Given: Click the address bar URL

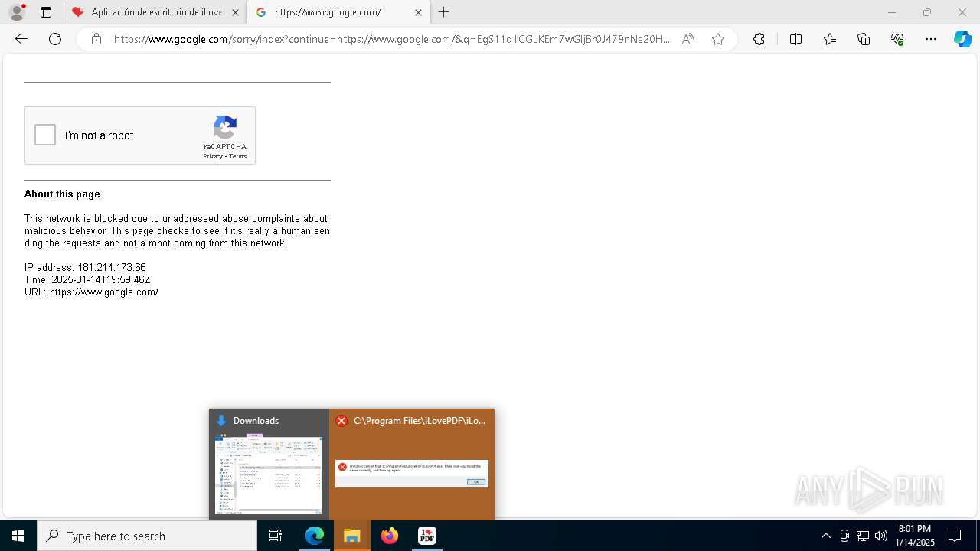Looking at the screenshot, I should [x=391, y=39].
